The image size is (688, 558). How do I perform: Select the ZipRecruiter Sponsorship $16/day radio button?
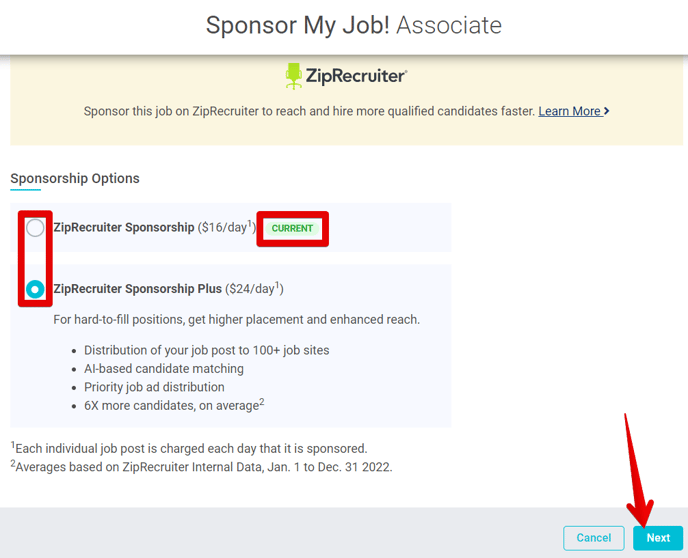[x=35, y=228]
